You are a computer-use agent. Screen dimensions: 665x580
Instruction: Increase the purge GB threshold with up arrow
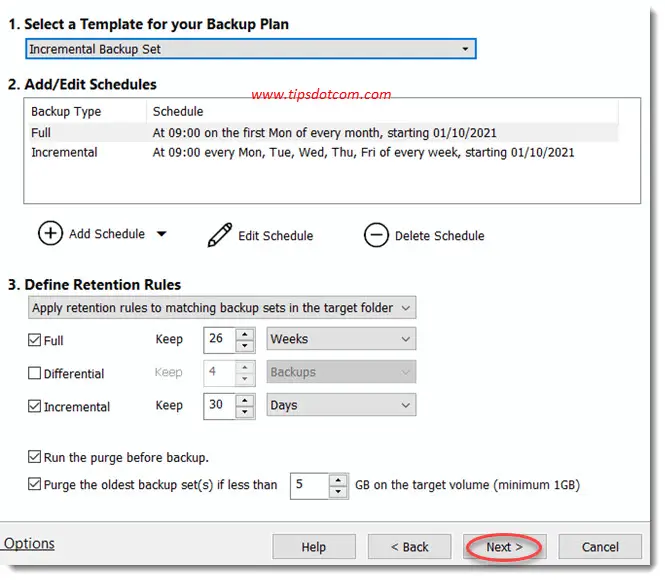tap(338, 481)
